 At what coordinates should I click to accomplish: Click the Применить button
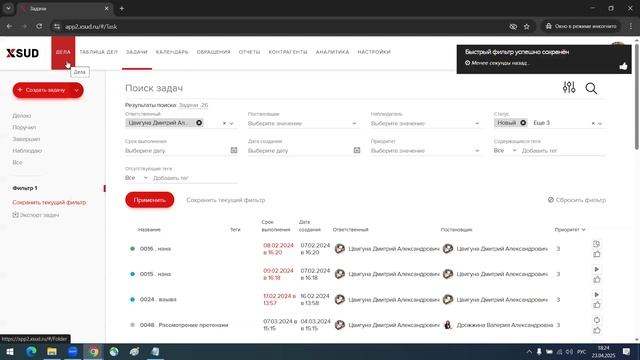click(149, 200)
